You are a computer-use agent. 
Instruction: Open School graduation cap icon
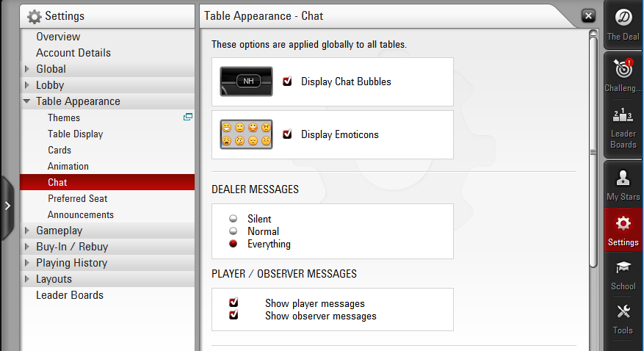[x=623, y=268]
